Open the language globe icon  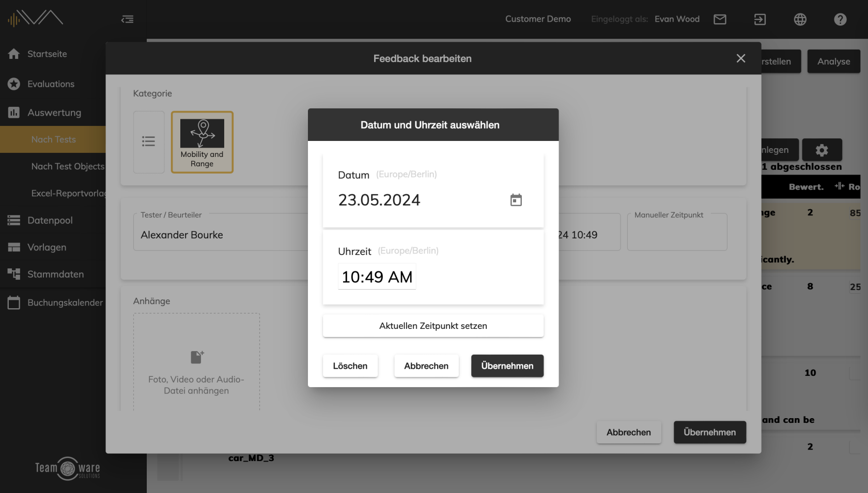point(800,19)
